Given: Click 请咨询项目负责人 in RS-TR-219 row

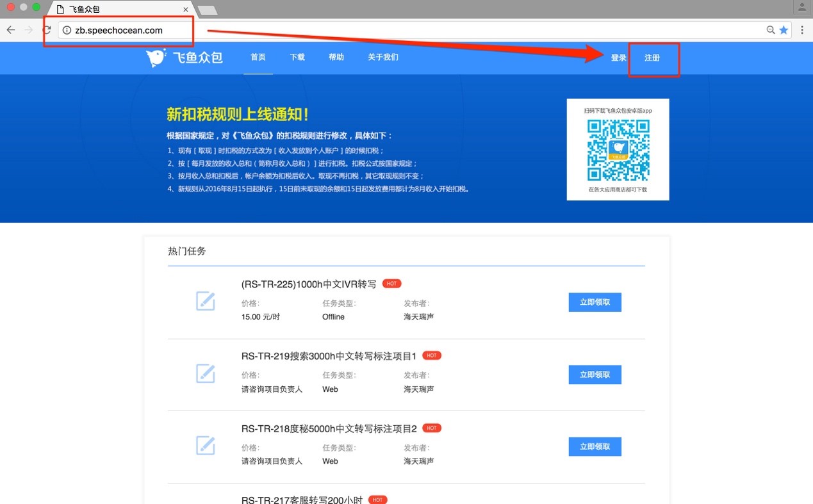Looking at the screenshot, I should point(272,389).
